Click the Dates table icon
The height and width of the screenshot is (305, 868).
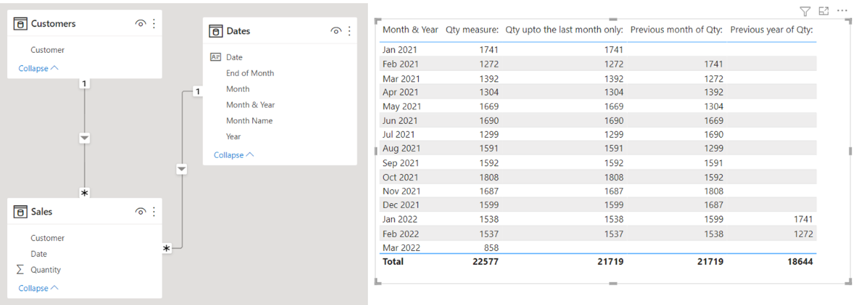coord(216,31)
